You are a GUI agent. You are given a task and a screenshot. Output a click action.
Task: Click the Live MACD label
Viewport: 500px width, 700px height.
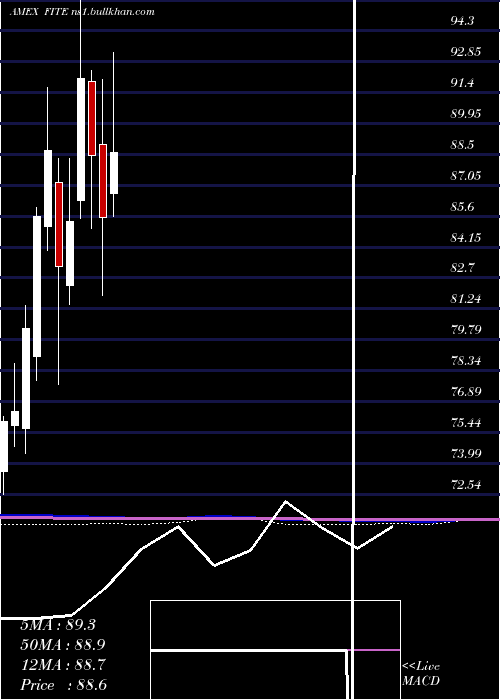click(421, 673)
